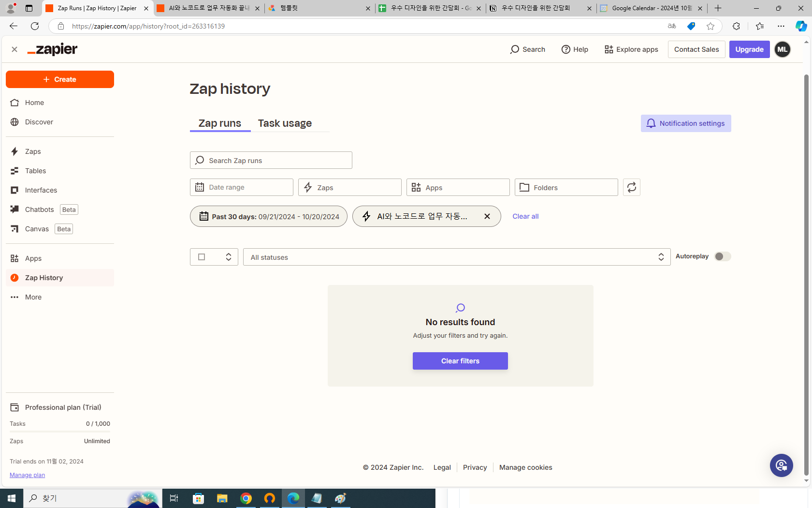Click the Upgrade button
Viewport: 812px width, 508px height.
click(x=750, y=49)
